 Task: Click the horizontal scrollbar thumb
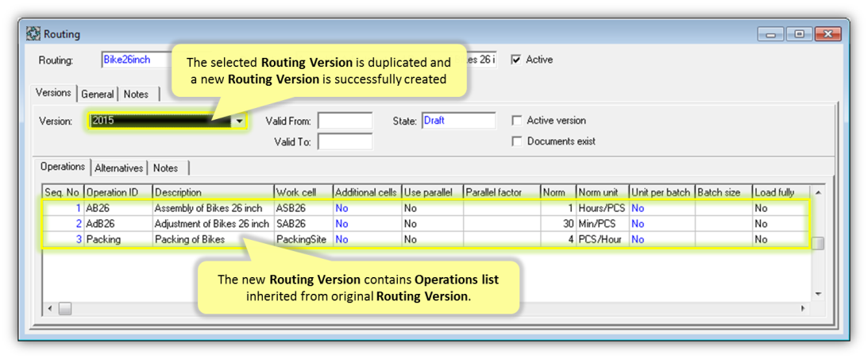[x=65, y=308]
